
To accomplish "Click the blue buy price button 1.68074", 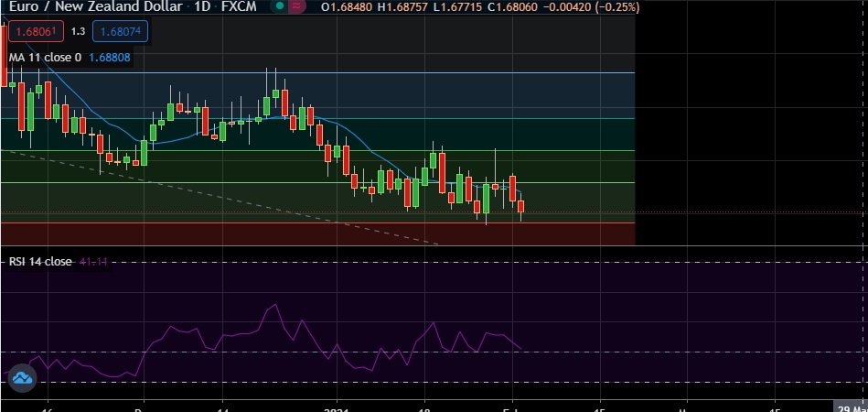I will [x=120, y=31].
